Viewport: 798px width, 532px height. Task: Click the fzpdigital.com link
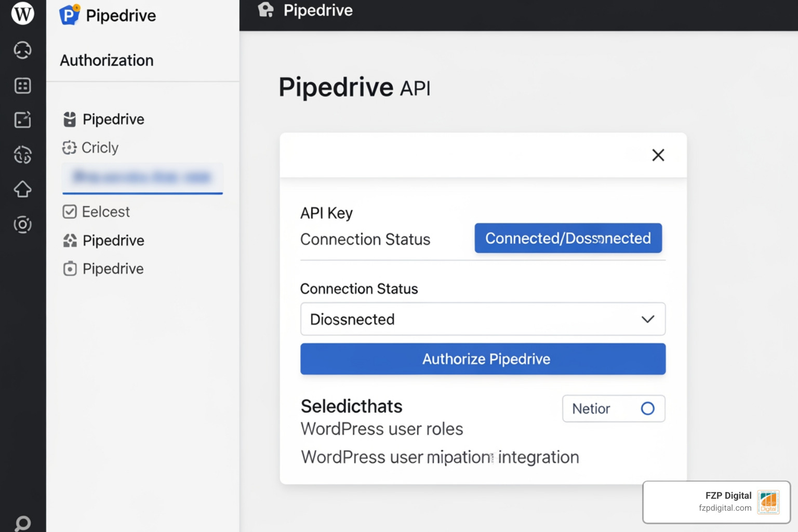(x=725, y=508)
